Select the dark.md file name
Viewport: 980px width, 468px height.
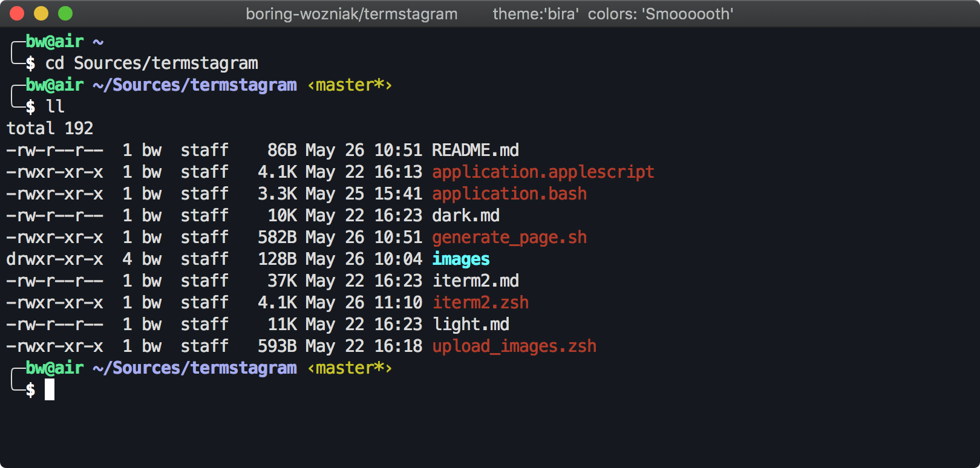tap(466, 216)
